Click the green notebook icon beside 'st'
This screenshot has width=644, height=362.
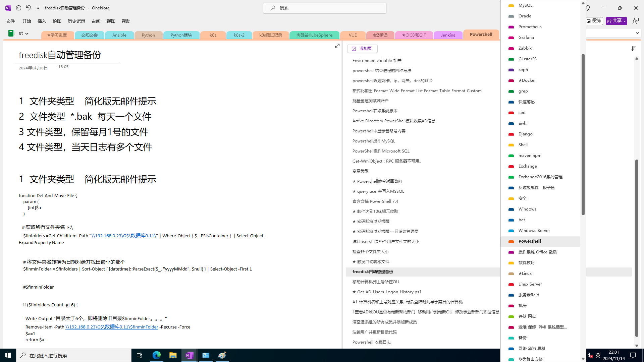pyautogui.click(x=11, y=33)
